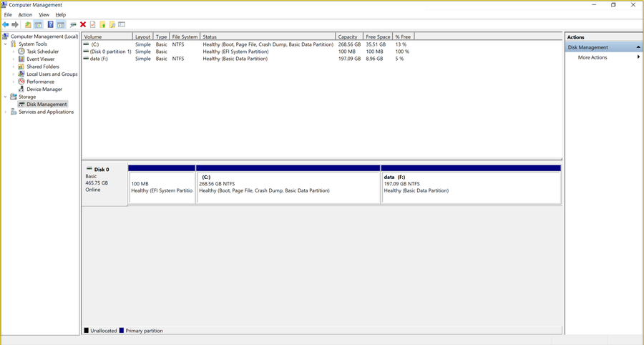This screenshot has width=644, height=345.
Task: Click the Local Users and Groups icon
Action: pos(21,74)
